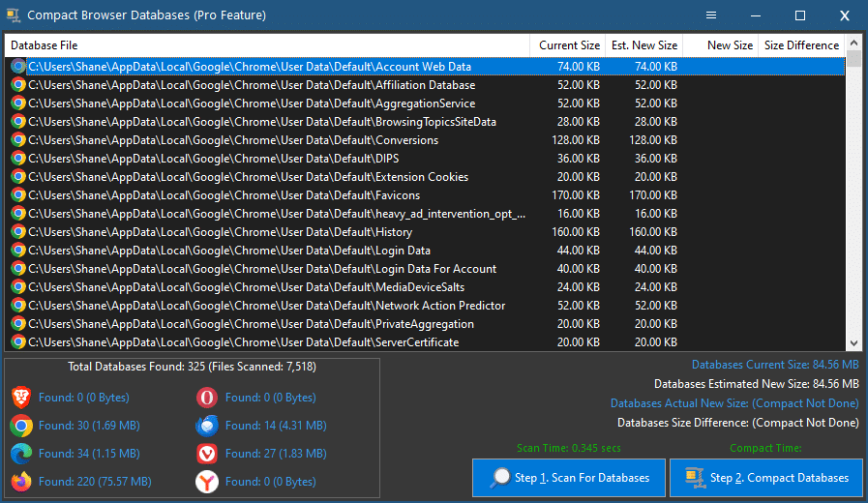Click Chrome icon on Account Web Data row

18,67
